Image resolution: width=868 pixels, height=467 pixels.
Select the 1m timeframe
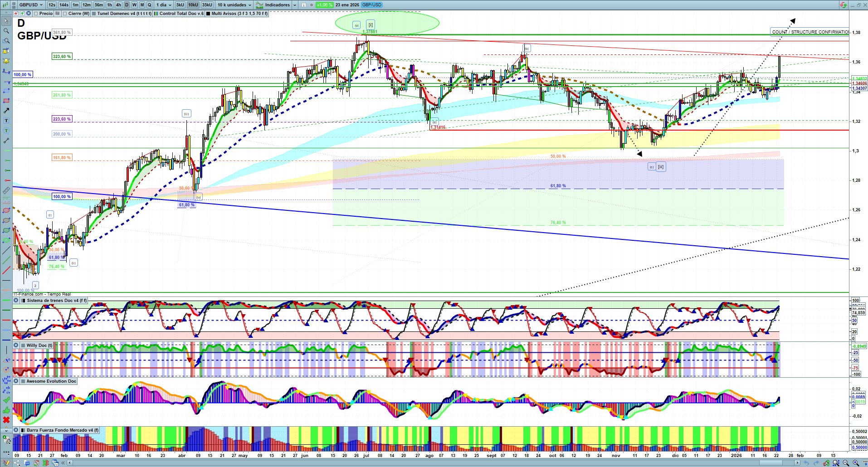point(75,5)
